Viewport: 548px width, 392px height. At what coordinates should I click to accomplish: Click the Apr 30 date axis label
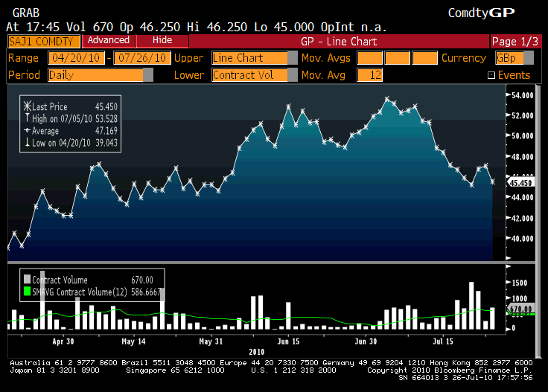coord(63,341)
